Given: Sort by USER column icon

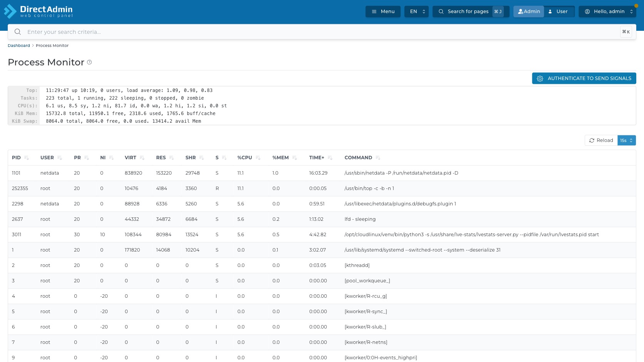Looking at the screenshot, I should (x=60, y=158).
